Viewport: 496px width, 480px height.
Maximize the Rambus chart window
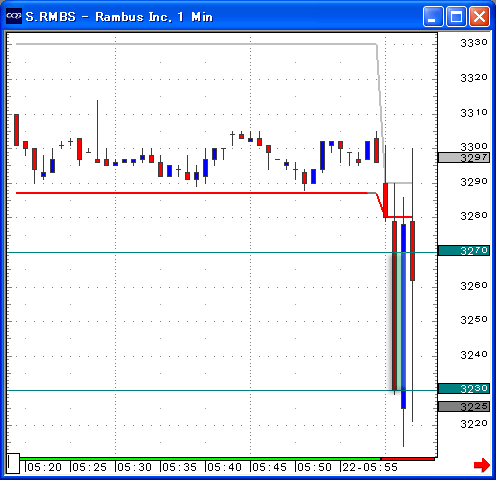(456, 16)
